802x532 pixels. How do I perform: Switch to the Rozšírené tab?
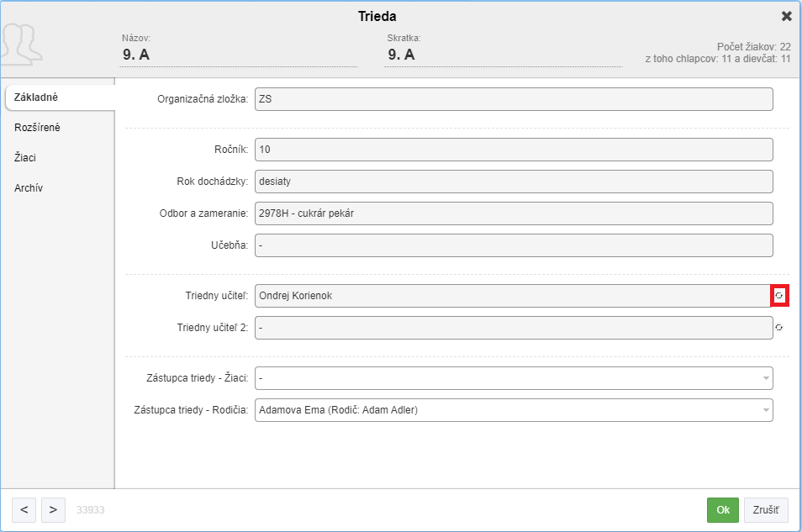click(x=37, y=128)
